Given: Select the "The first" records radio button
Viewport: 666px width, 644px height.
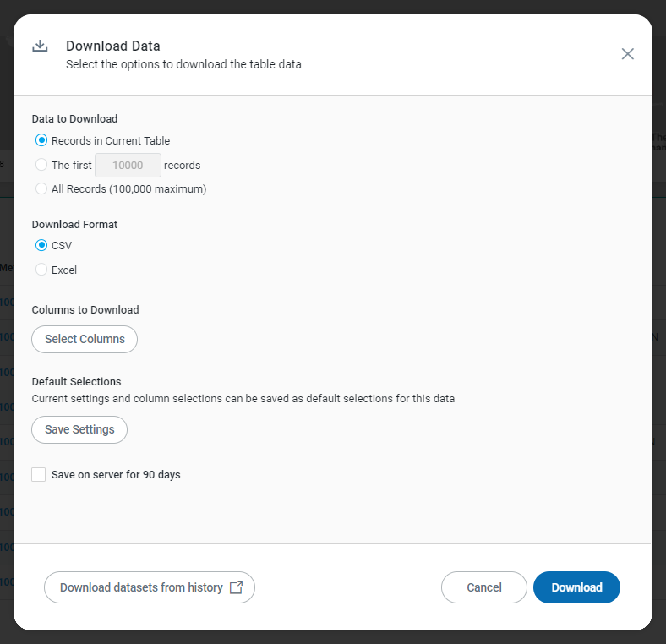Looking at the screenshot, I should (41, 165).
